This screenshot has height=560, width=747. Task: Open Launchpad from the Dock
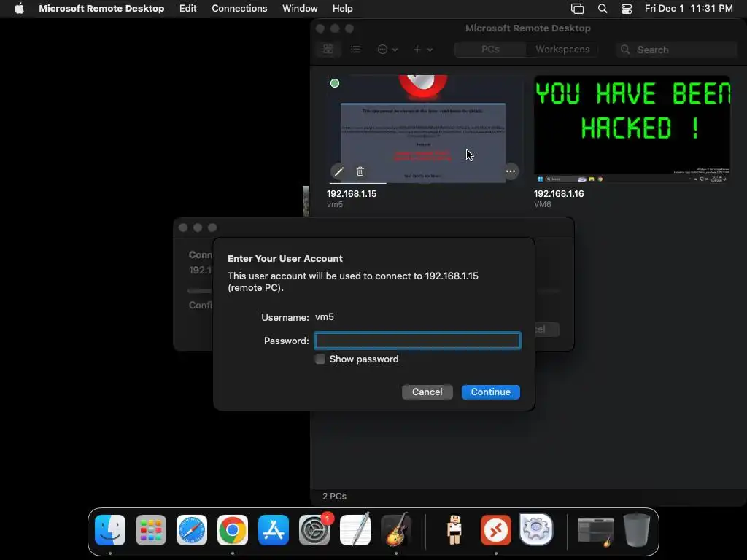point(151,530)
